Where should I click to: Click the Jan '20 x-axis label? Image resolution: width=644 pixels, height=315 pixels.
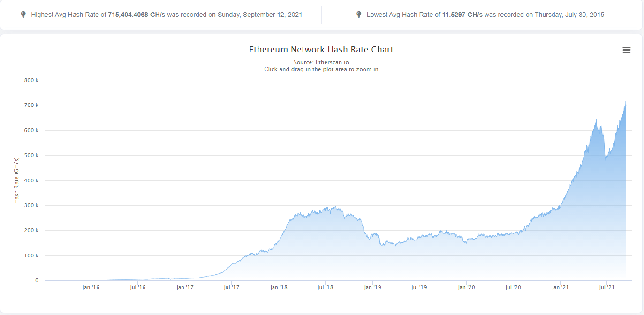(x=466, y=287)
